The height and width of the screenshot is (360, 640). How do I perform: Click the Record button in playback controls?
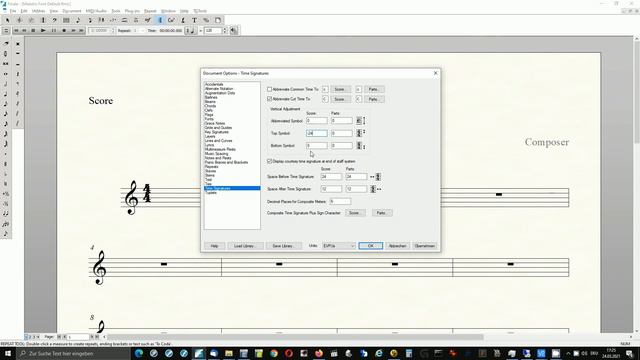pos(64,31)
